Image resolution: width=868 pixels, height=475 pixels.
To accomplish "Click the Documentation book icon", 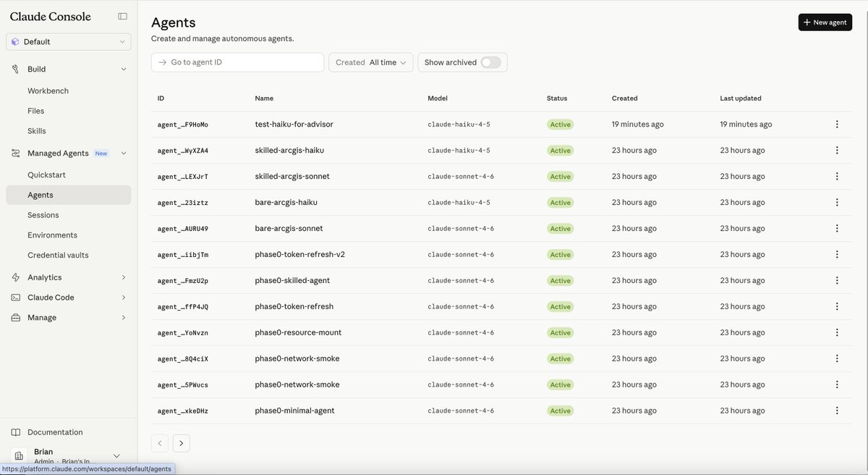I will pyautogui.click(x=16, y=432).
